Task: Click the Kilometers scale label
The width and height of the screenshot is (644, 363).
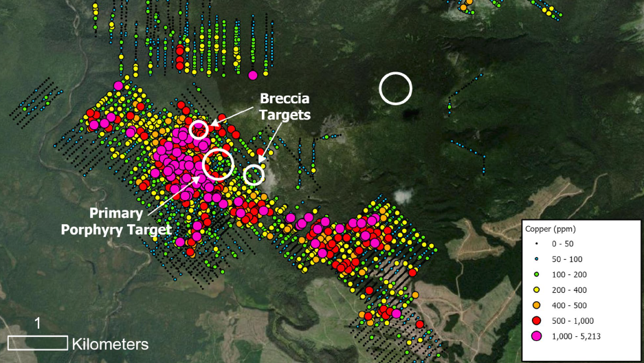Action: [x=110, y=342]
